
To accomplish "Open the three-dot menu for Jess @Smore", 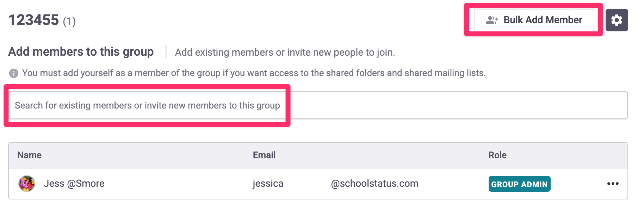I will click(613, 184).
